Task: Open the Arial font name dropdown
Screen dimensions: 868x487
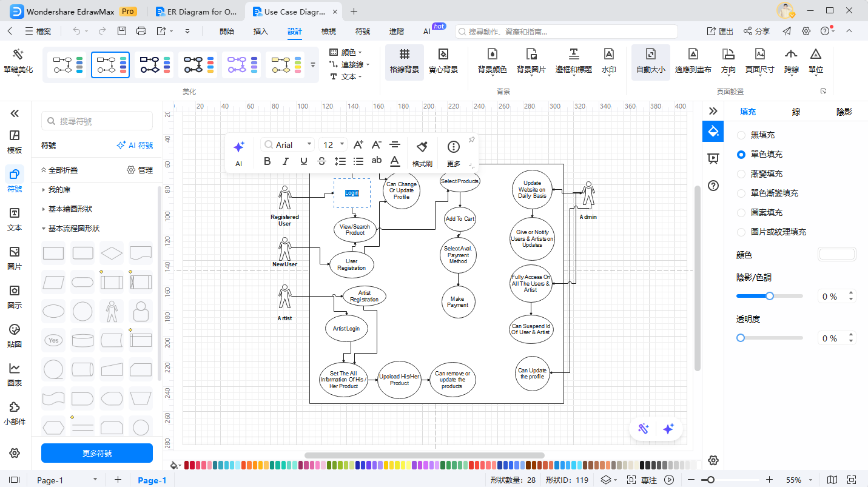Action: coord(288,145)
